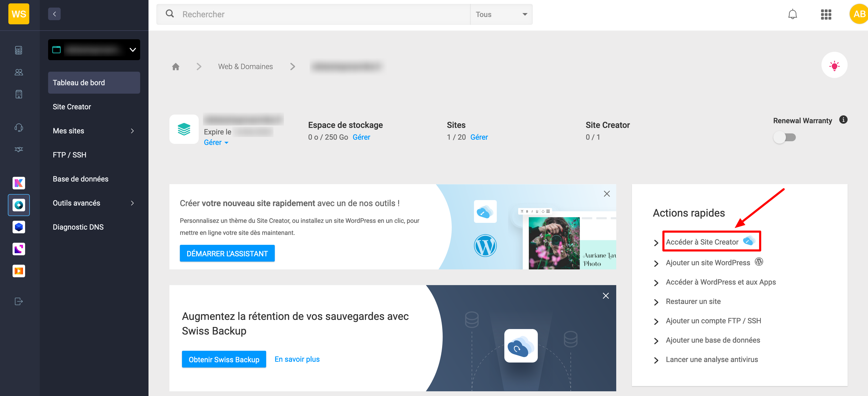Go to home via breadcrumb house icon
This screenshot has width=868, height=396.
pos(176,67)
